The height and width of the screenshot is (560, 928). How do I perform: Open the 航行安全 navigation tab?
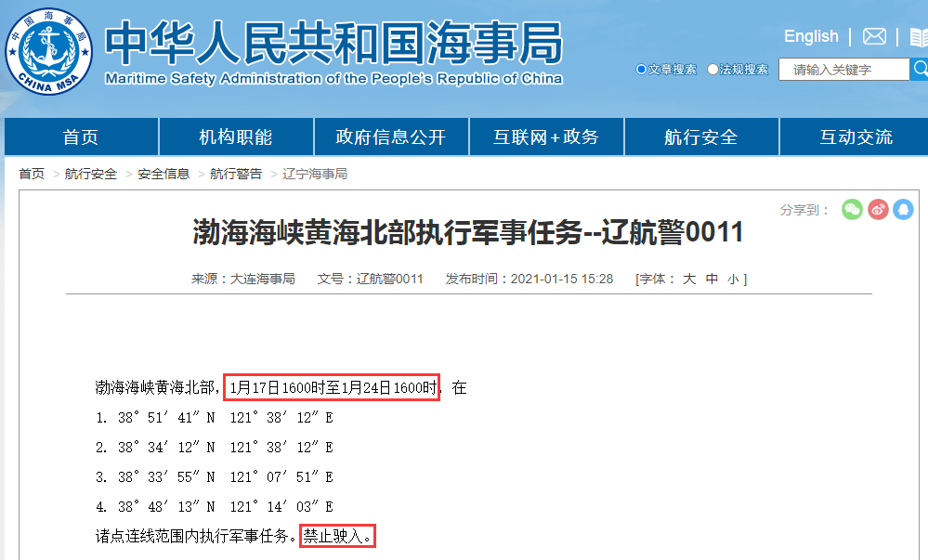[x=700, y=136]
